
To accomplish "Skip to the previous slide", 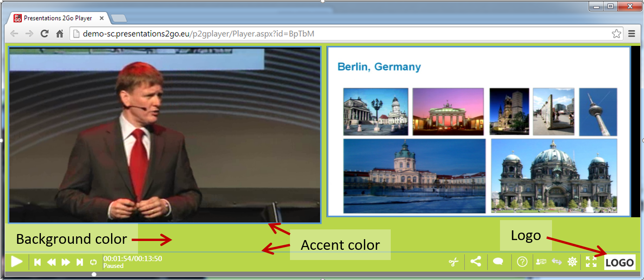I will pyautogui.click(x=38, y=262).
